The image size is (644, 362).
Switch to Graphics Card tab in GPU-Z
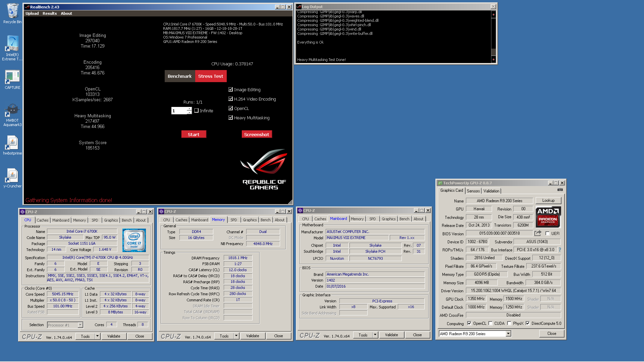tap(451, 190)
